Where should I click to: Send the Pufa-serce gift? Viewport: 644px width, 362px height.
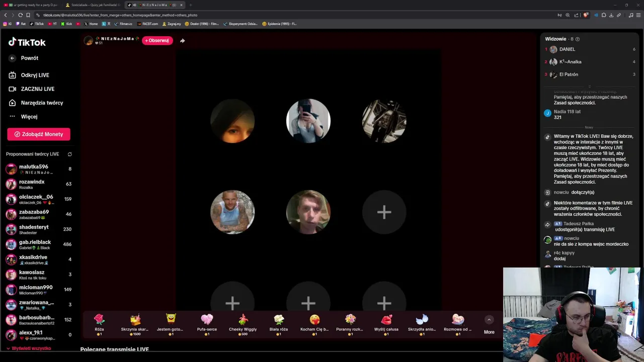(207, 324)
